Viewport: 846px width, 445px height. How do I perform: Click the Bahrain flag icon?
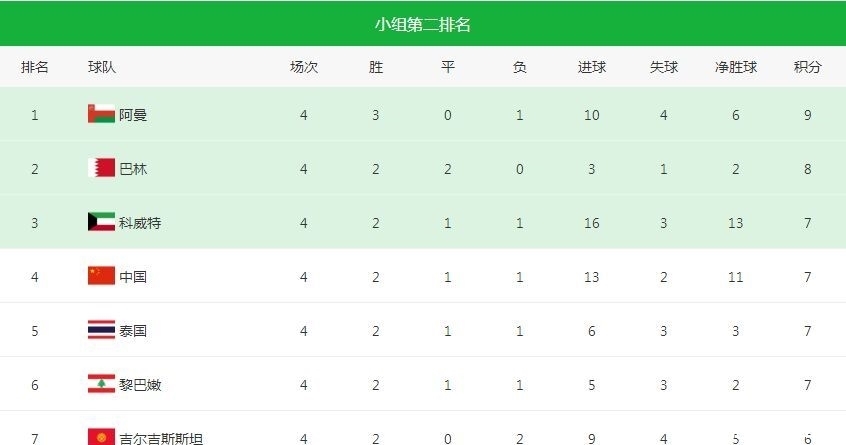coord(101,167)
